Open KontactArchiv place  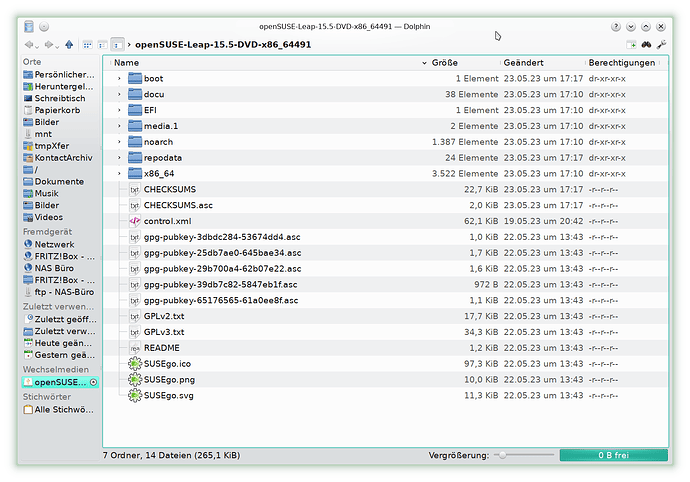[60, 158]
